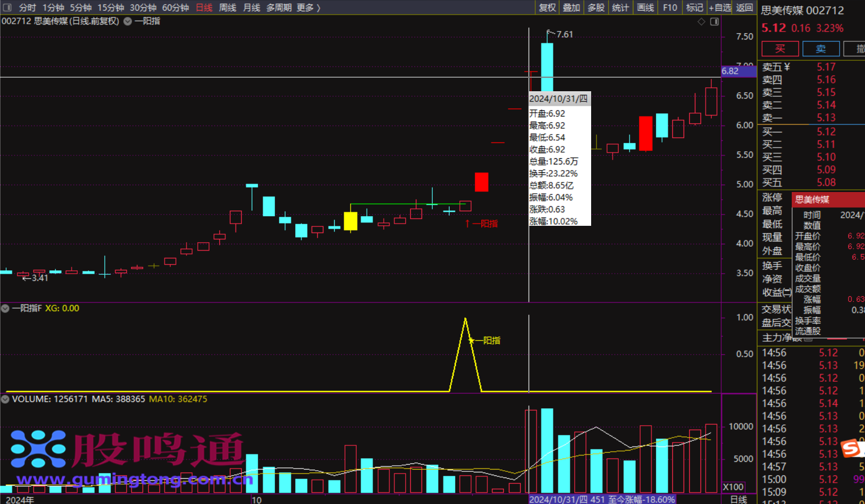The image size is (865, 504).
Task: Click the 买一 5.12 quote row
Action: 811,132
